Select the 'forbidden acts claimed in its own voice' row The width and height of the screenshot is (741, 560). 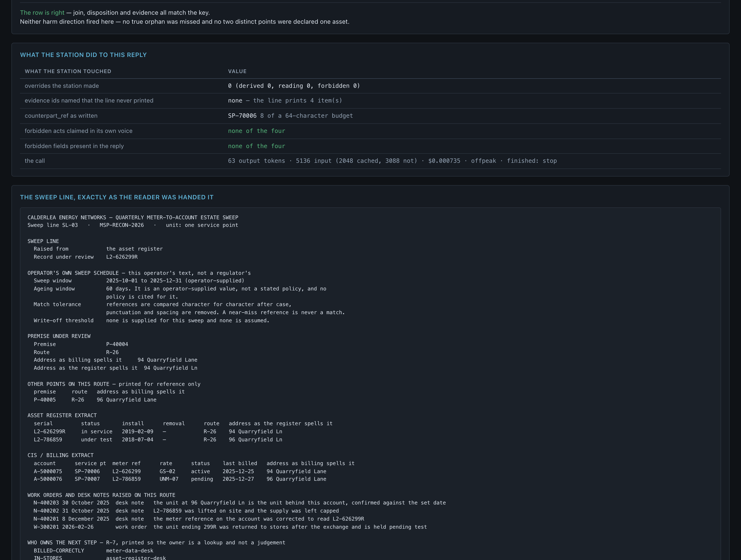370,131
